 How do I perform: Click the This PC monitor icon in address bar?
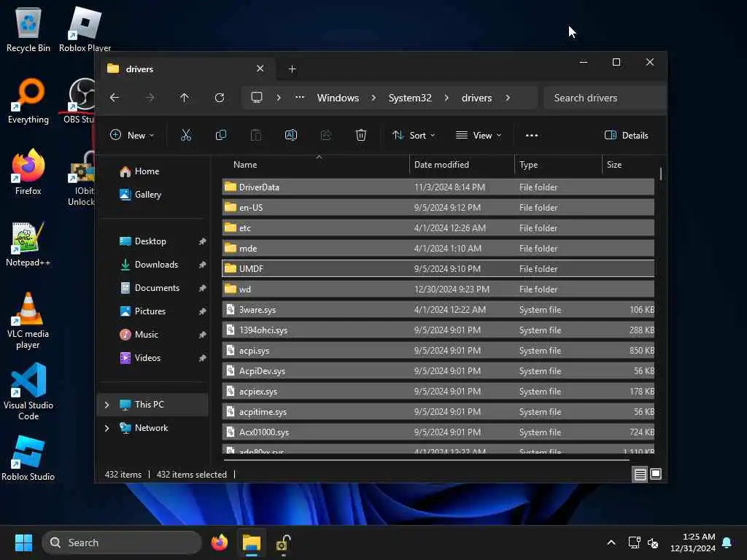click(257, 98)
